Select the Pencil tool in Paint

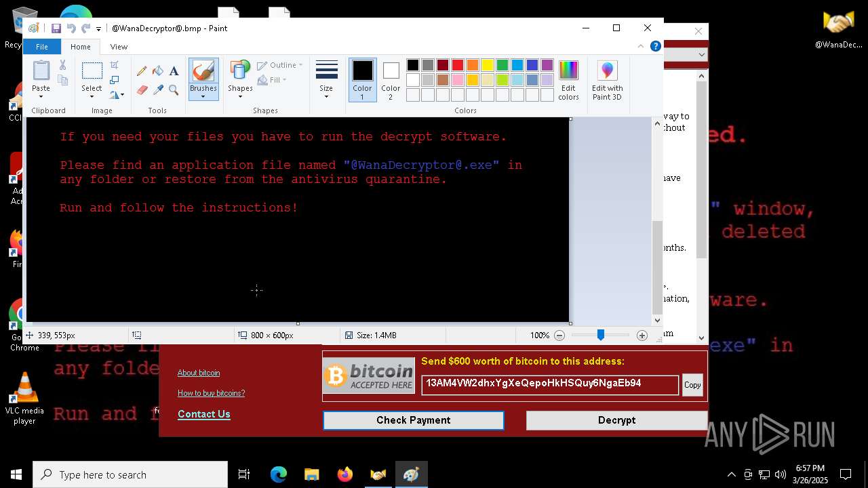coord(142,71)
